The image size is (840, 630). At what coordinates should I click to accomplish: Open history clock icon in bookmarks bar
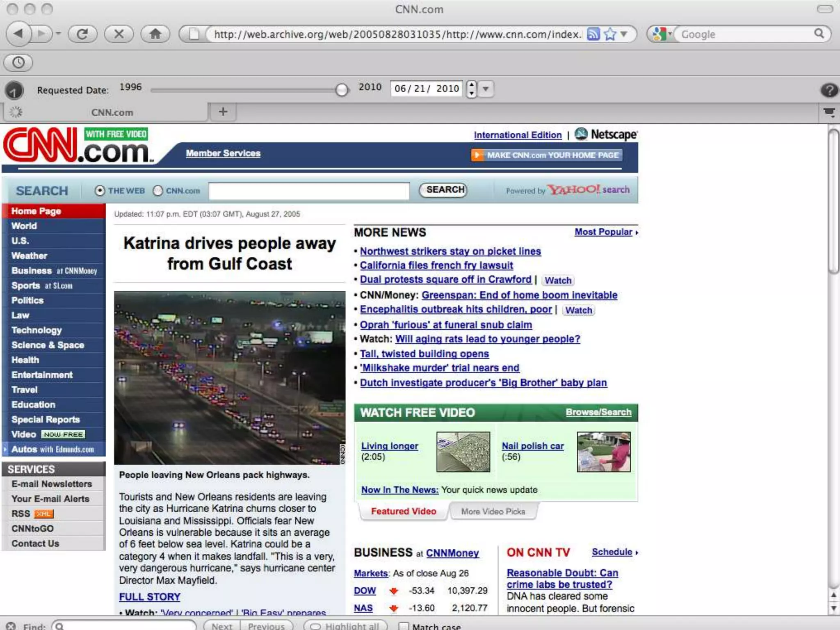pyautogui.click(x=18, y=62)
